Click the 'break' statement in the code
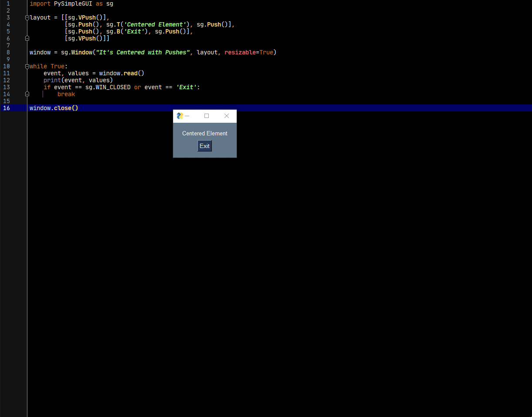This screenshot has width=532, height=417. [x=66, y=94]
